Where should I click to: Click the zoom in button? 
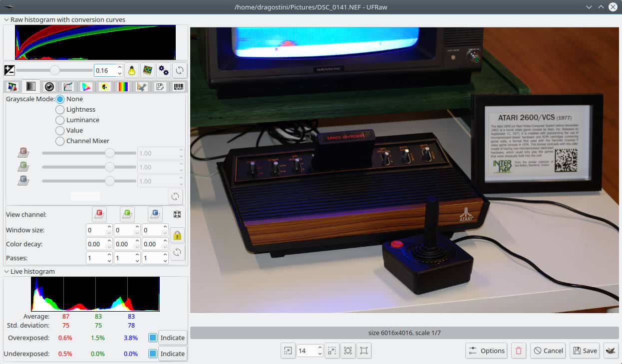(332, 351)
